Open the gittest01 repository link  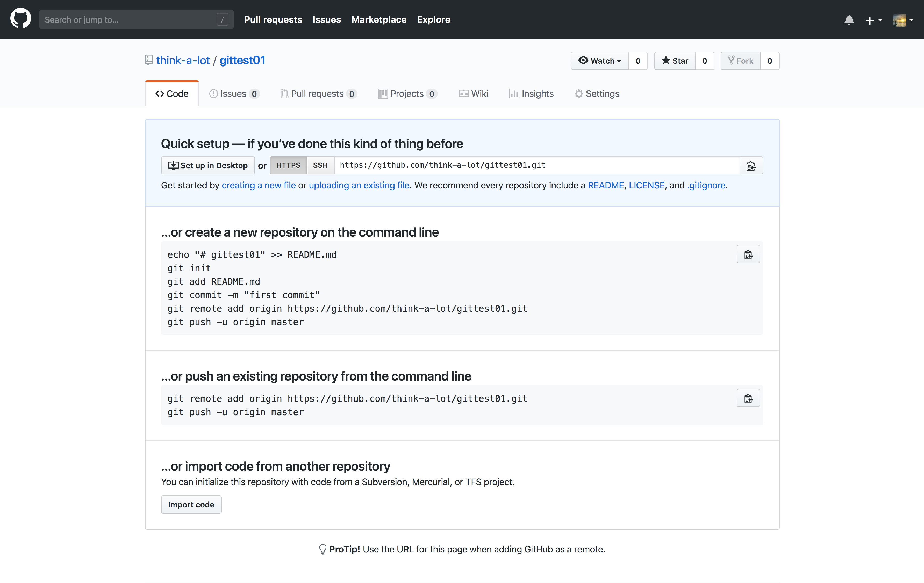pos(242,60)
